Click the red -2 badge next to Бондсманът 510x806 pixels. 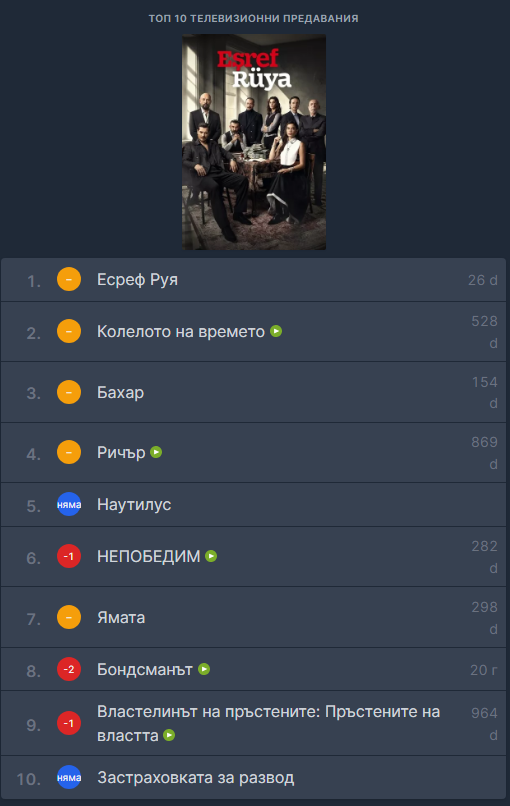point(69,669)
